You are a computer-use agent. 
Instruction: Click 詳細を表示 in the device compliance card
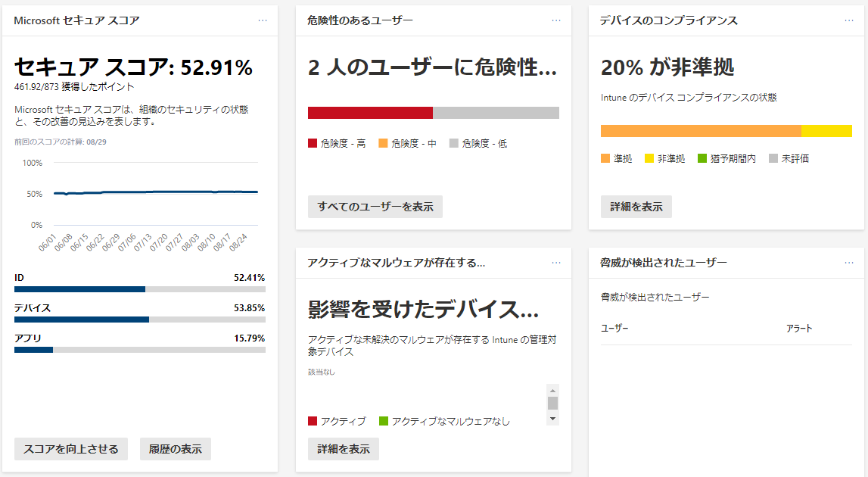[x=636, y=207]
